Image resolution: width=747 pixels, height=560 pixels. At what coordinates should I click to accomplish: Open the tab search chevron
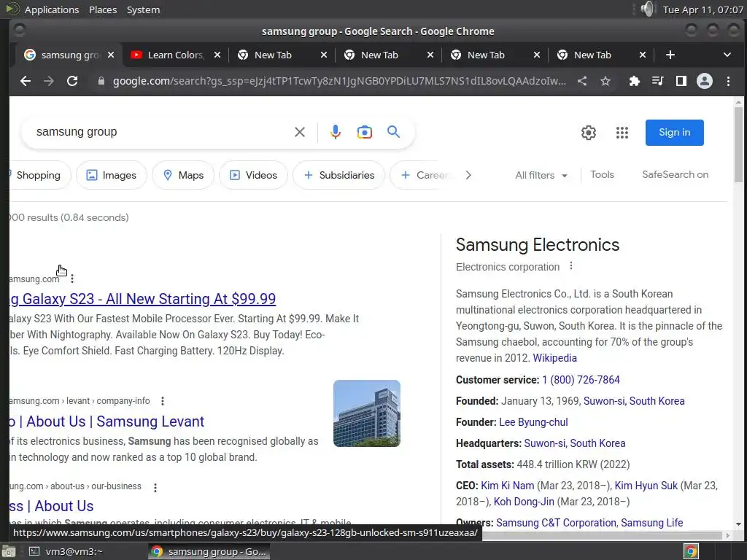tap(727, 55)
